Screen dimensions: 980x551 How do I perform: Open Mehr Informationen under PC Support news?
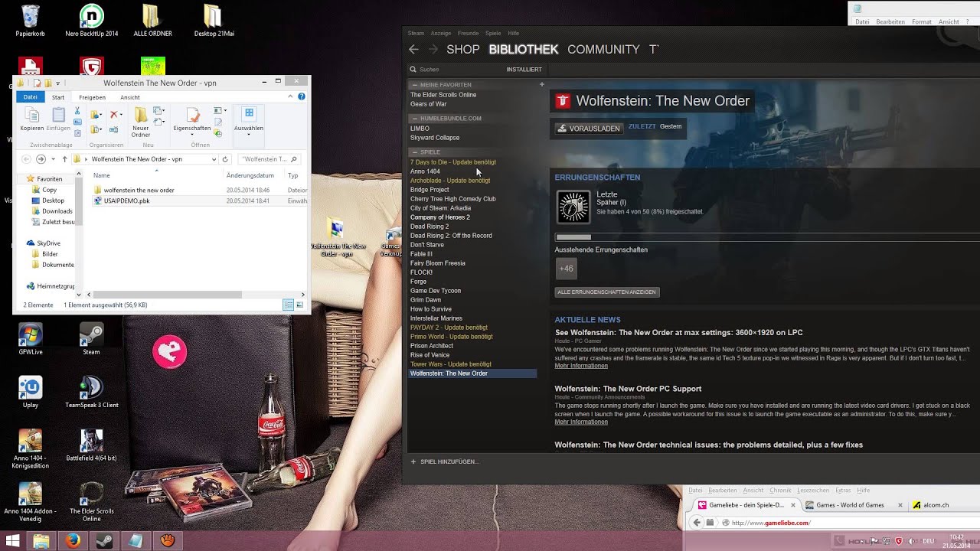581,422
